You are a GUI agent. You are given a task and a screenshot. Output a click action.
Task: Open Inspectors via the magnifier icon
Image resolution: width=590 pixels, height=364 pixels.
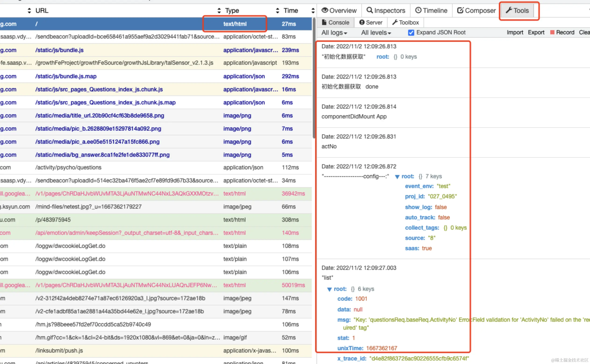tap(369, 10)
